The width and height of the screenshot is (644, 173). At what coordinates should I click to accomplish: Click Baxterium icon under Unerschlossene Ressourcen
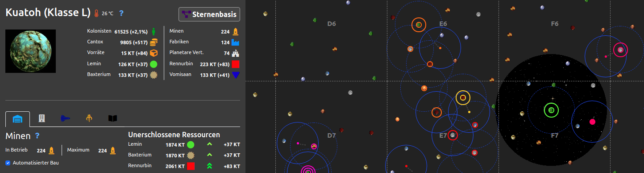coord(191,155)
